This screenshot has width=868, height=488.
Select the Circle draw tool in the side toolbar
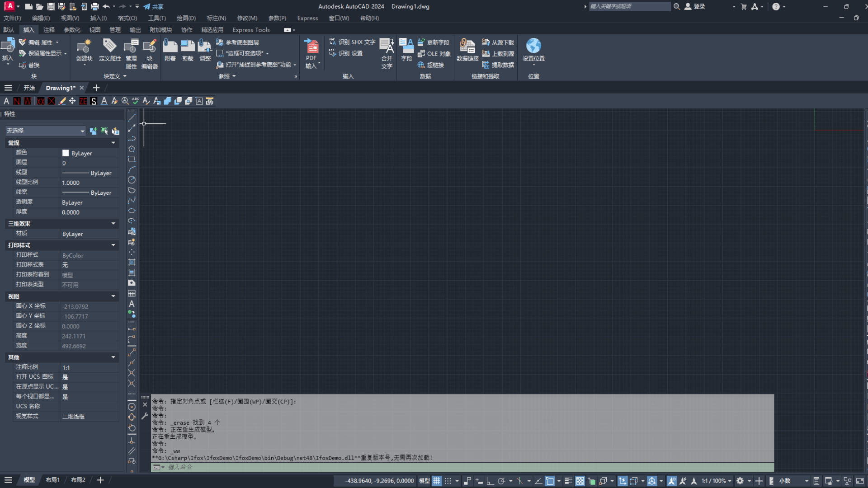point(132,180)
